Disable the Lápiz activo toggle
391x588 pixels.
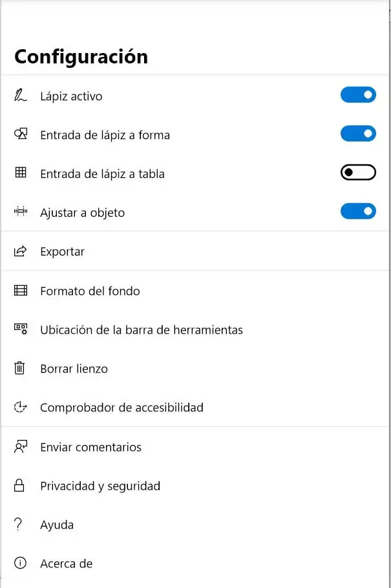pos(358,96)
